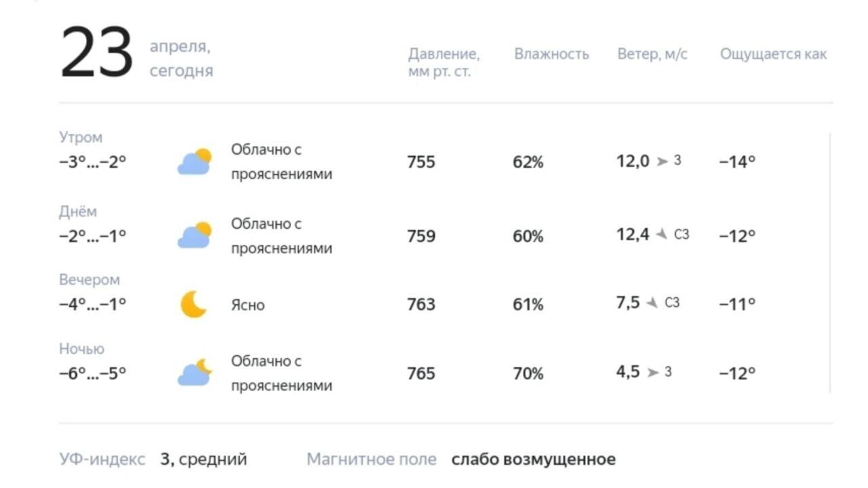Image resolution: width=868 pixels, height=488 pixels.
Task: Click the morning west wind direction arrow
Action: pos(663,162)
